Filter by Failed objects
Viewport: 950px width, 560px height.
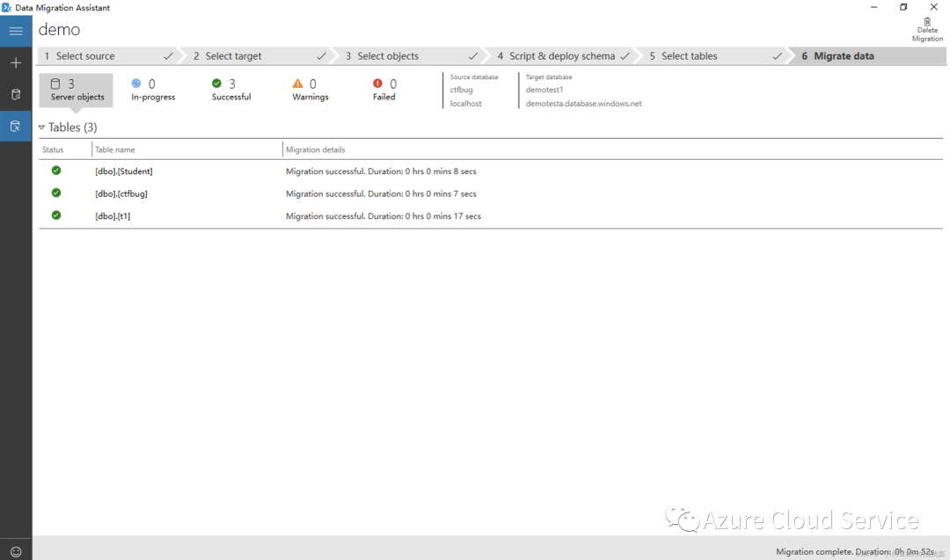384,90
